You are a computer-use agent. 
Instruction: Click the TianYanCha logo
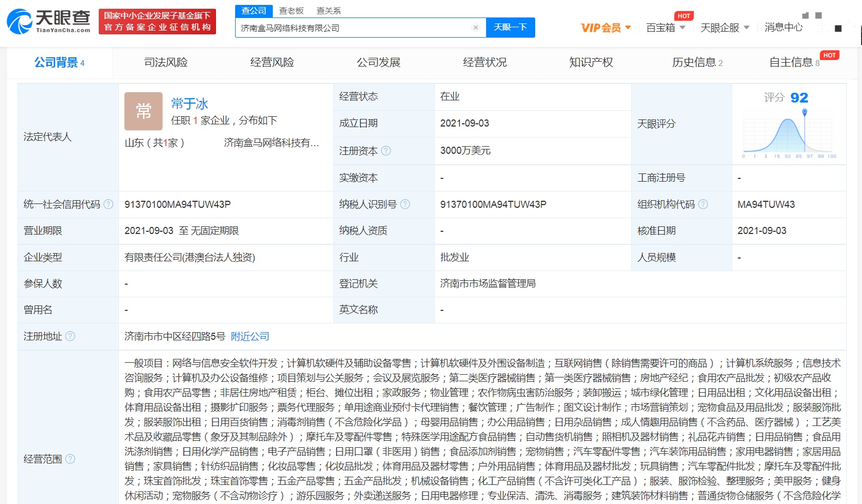[49, 21]
